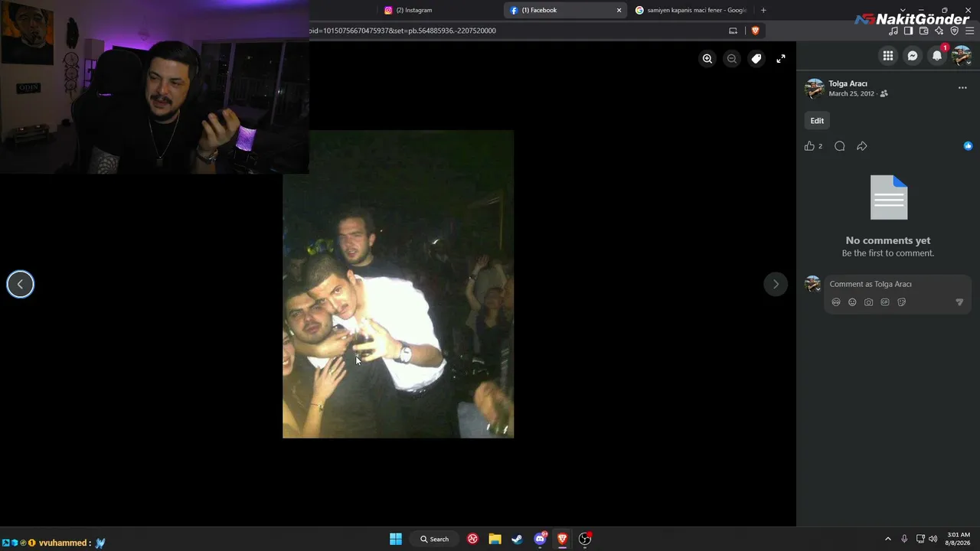
Task: Open the Windows Start menu
Action: pos(396,539)
